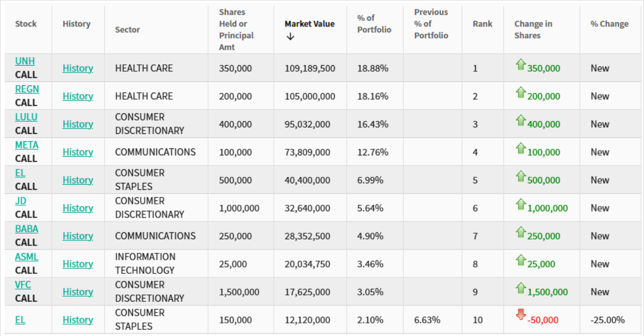This screenshot has width=644, height=336.
Task: Sort by % of Portfolio column header
Action: pos(374,24)
